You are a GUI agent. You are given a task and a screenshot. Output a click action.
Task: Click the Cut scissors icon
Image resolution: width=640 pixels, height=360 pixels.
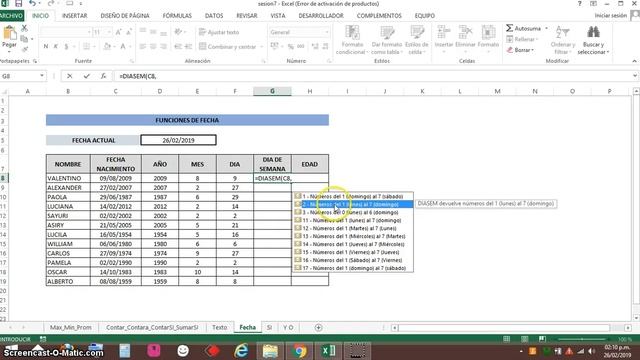click(x=24, y=28)
